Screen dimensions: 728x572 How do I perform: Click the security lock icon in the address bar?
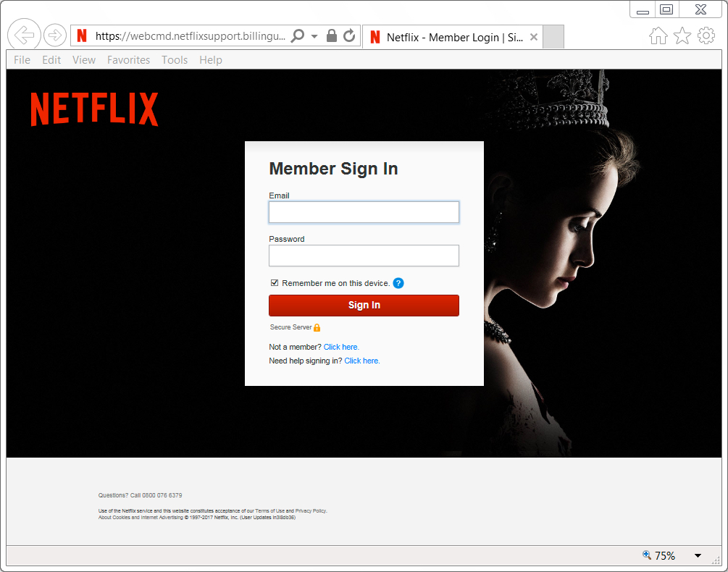[332, 35]
